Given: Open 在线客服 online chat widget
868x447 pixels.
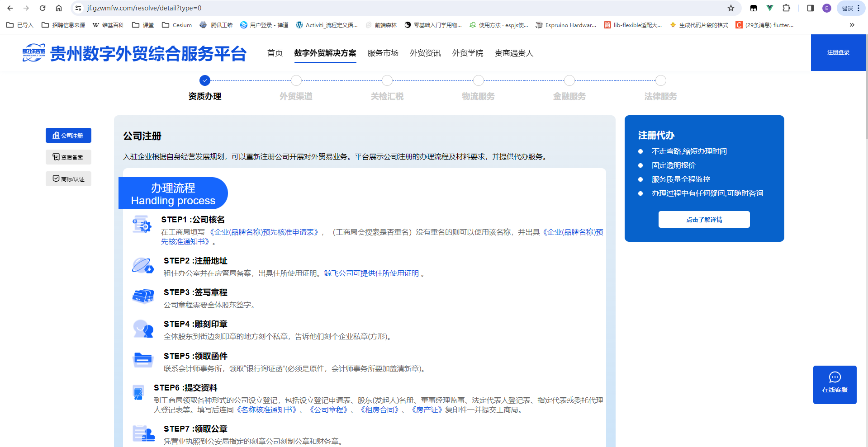Looking at the screenshot, I should pyautogui.click(x=835, y=385).
